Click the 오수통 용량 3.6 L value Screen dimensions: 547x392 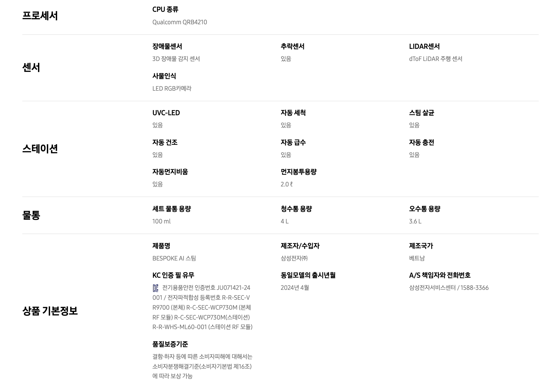click(415, 221)
